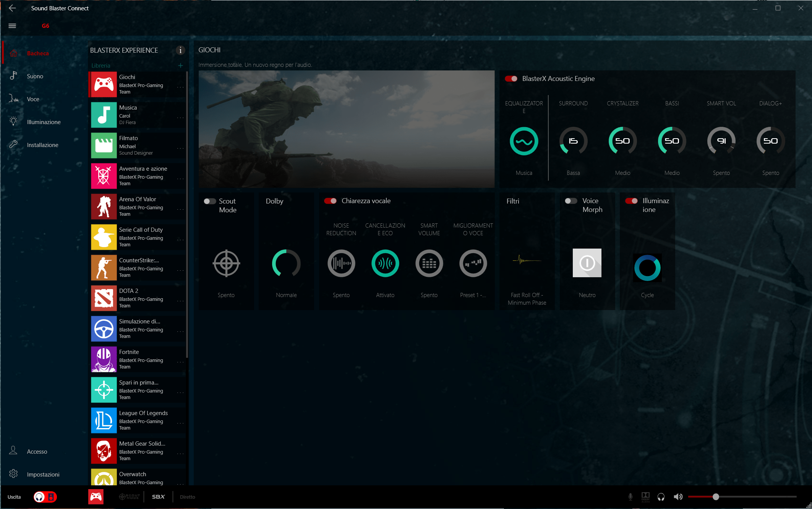
Task: Add new profile with Libreria plus button
Action: (x=180, y=66)
